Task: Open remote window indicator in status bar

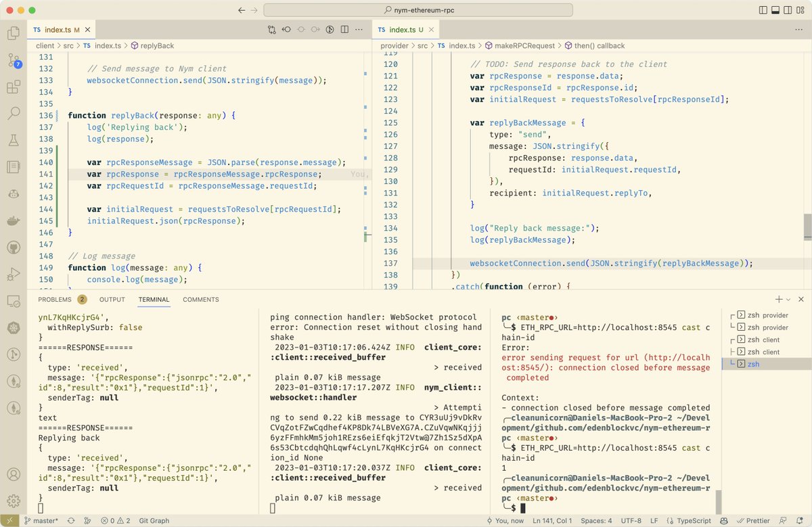Action: [x=8, y=521]
